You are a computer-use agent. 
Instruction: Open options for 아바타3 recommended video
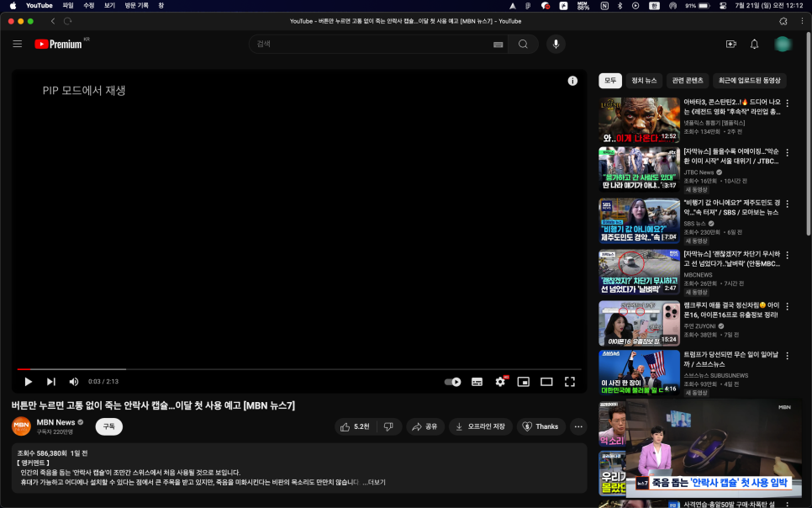(787, 103)
